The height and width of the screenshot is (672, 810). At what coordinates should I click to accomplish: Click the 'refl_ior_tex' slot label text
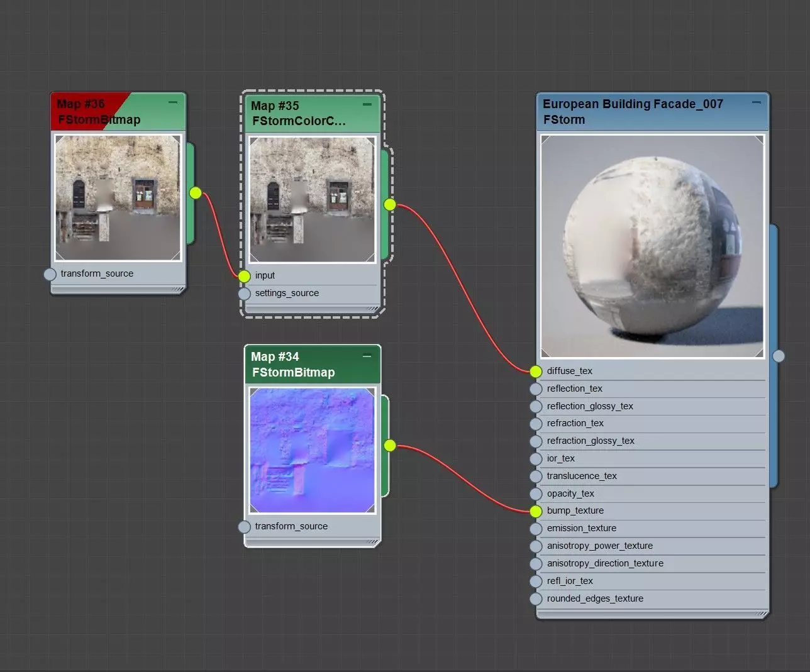(x=570, y=581)
